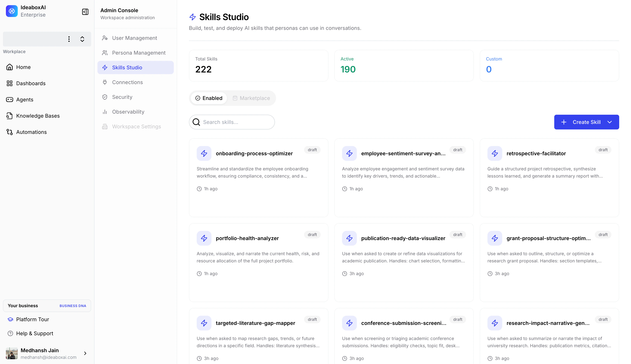Open the retrospective-facilitator skill icon
The height and width of the screenshot is (364, 631).
[495, 153]
